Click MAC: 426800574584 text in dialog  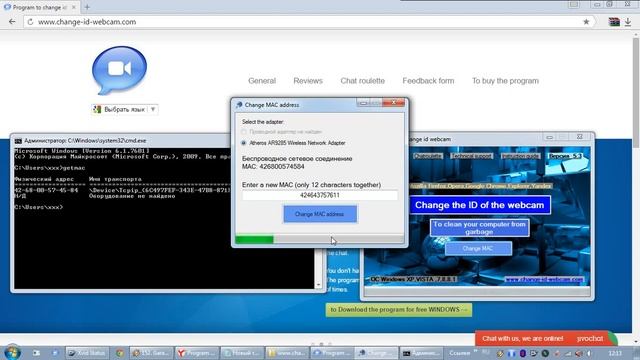click(x=273, y=167)
